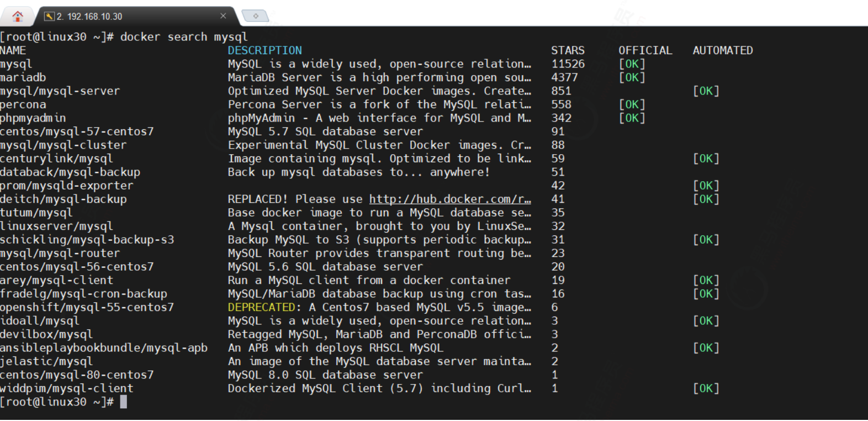Click the terminal cursor at the last prompt
Screen dimensions: 868x421
click(x=124, y=402)
